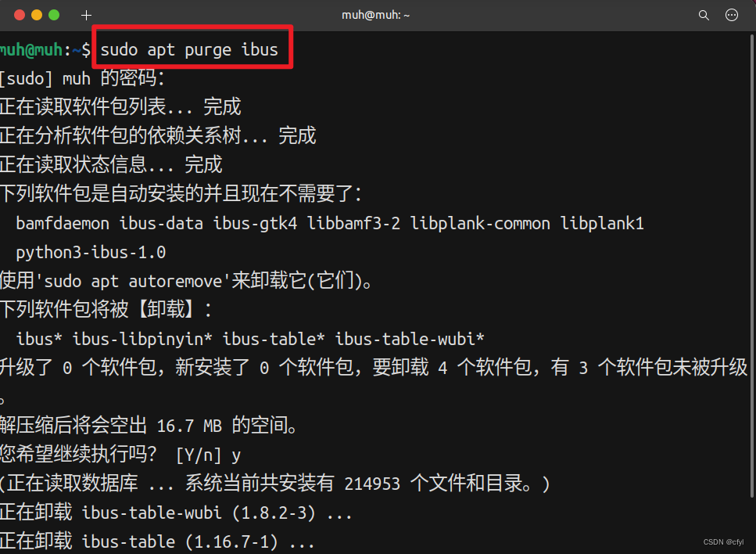Click the window title muh@muh: ~
This screenshot has height=554, width=756.
[377, 15]
